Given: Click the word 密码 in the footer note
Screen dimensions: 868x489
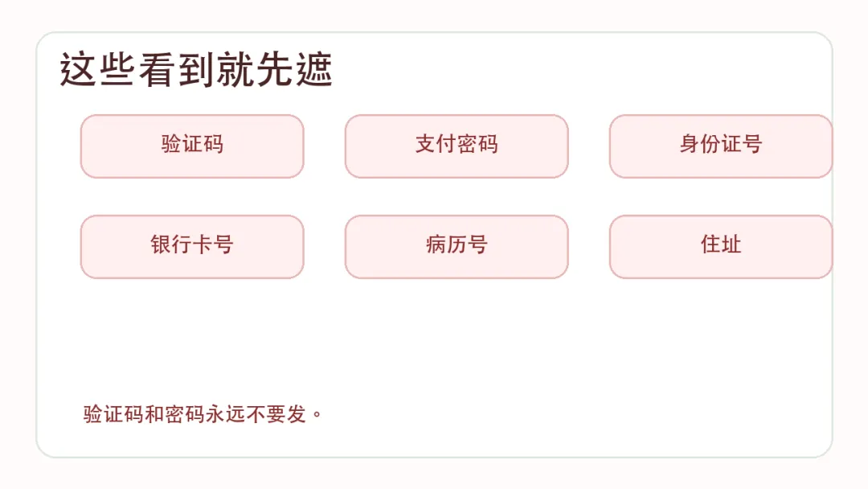Looking at the screenshot, I should pos(185,413).
